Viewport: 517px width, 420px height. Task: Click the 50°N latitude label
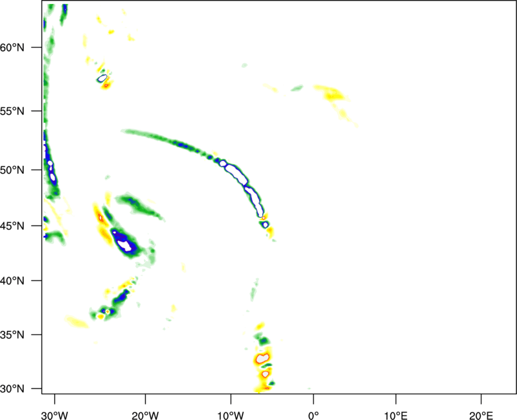12,170
